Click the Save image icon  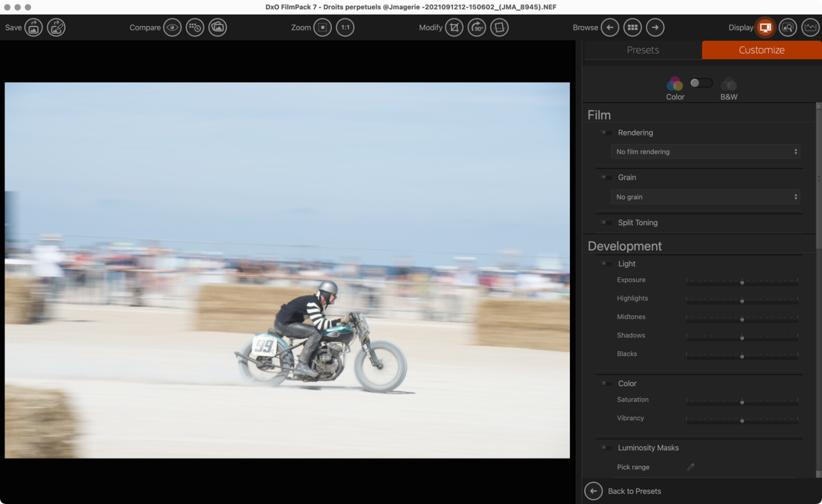[x=33, y=27]
